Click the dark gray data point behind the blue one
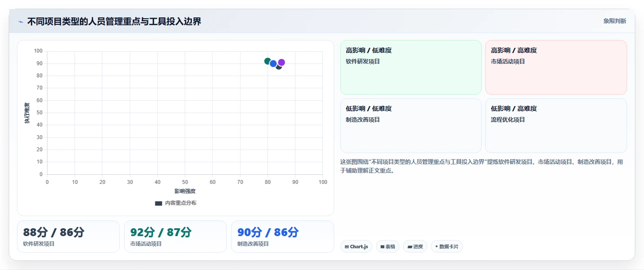Image resolution: width=644 pixels, height=270 pixels. click(279, 67)
